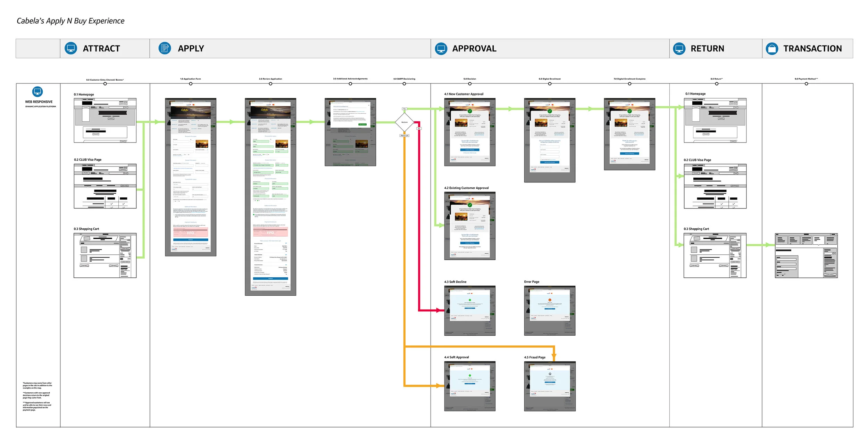
Task: Close the Additional Acknowledgements modal with its X
Action: point(369,105)
